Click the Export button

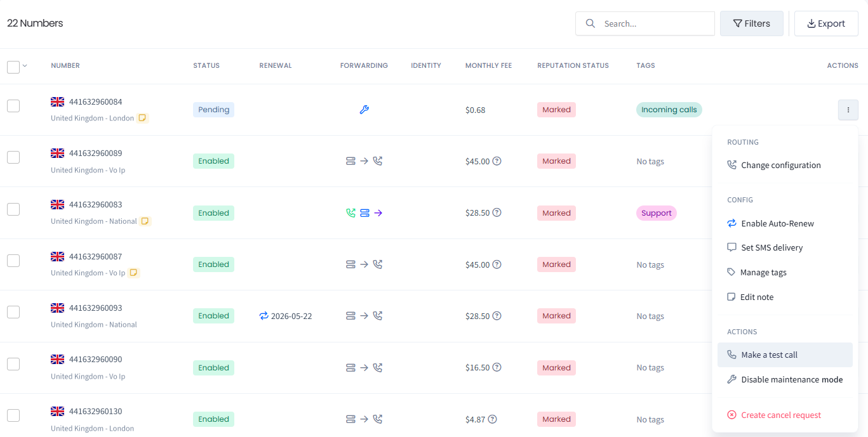tap(826, 23)
